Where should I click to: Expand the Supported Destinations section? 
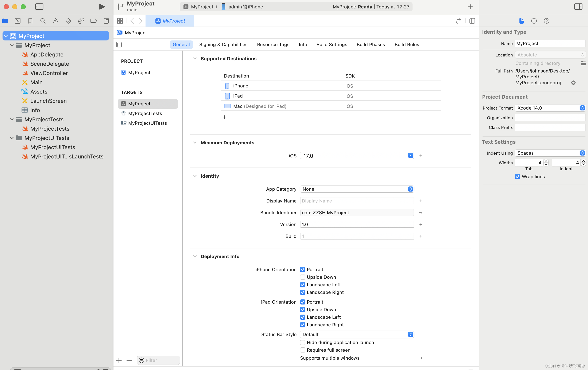(195, 58)
